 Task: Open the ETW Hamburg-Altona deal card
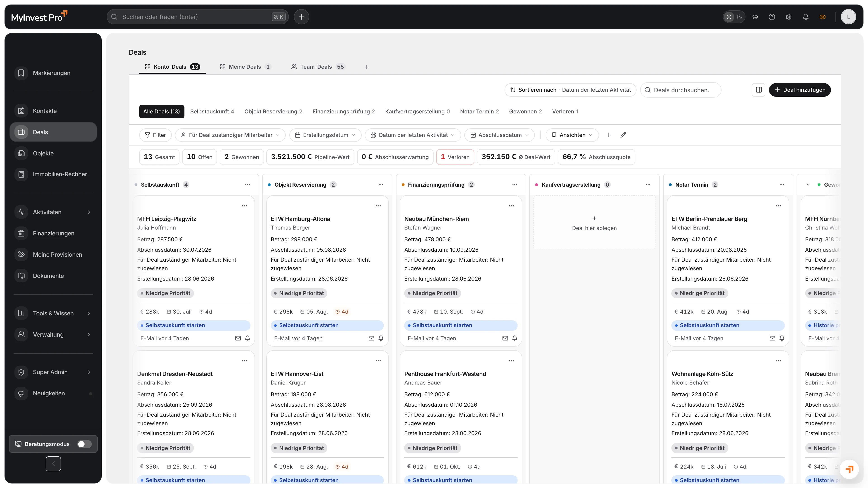[327, 271]
